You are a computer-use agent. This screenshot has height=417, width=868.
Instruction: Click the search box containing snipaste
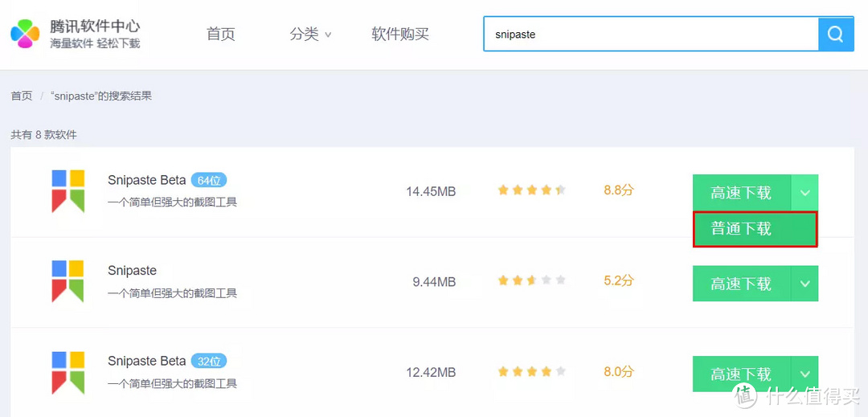pos(649,35)
